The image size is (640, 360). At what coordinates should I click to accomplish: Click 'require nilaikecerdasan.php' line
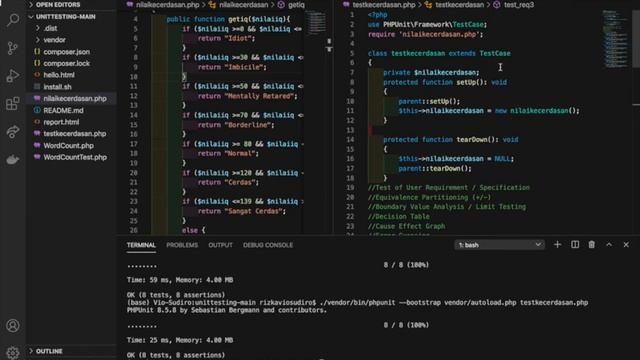(x=425, y=34)
